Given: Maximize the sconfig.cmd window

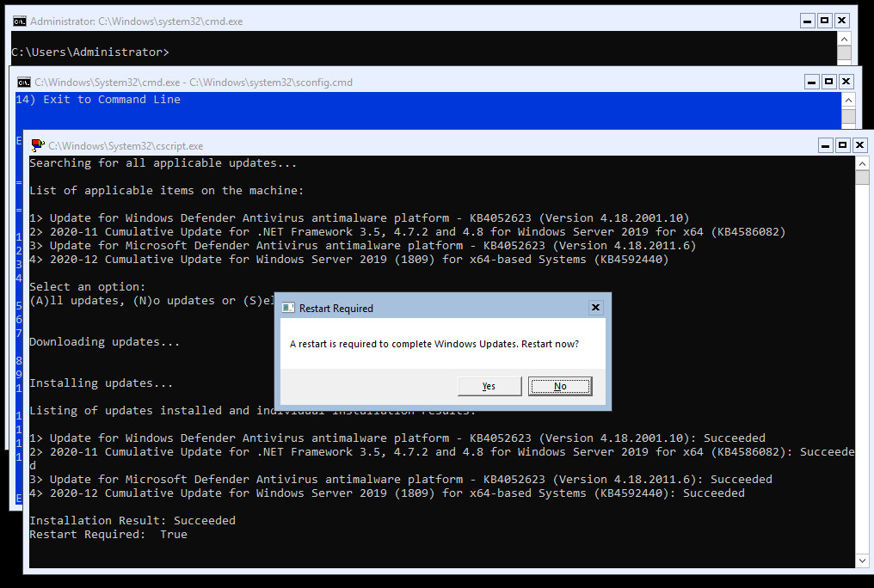Looking at the screenshot, I should [829, 82].
